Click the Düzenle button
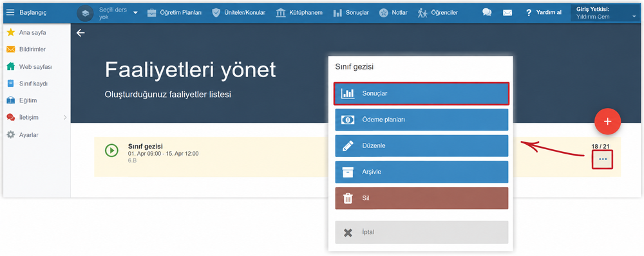Viewport: 644px width, 256px height. pyautogui.click(x=422, y=145)
